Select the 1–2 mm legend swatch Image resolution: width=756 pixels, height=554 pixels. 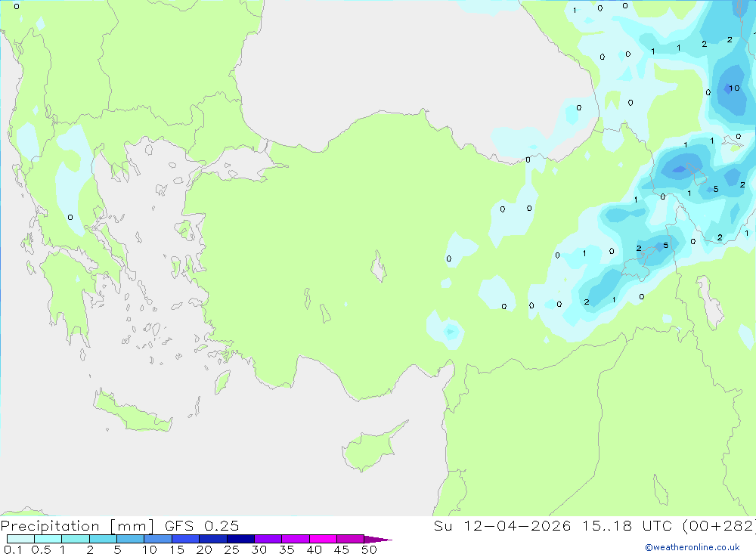[76, 539]
